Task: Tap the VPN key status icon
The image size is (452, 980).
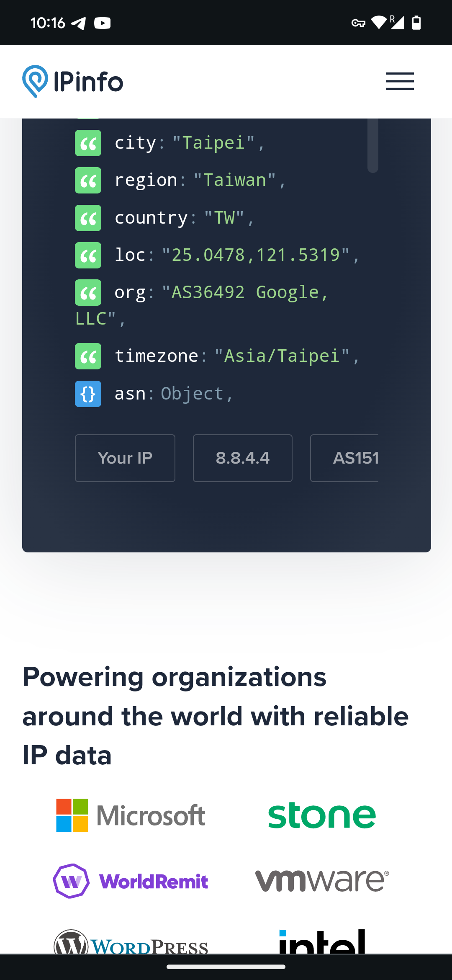Action: 358,23
